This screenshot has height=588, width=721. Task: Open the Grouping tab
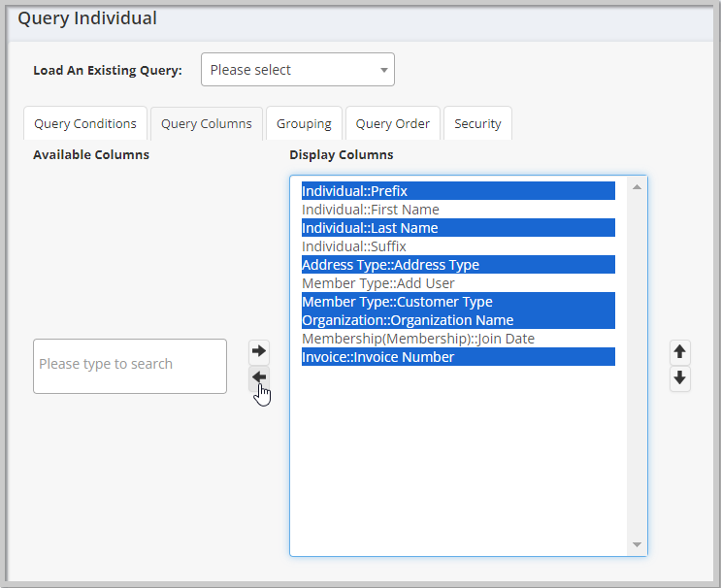(x=304, y=123)
